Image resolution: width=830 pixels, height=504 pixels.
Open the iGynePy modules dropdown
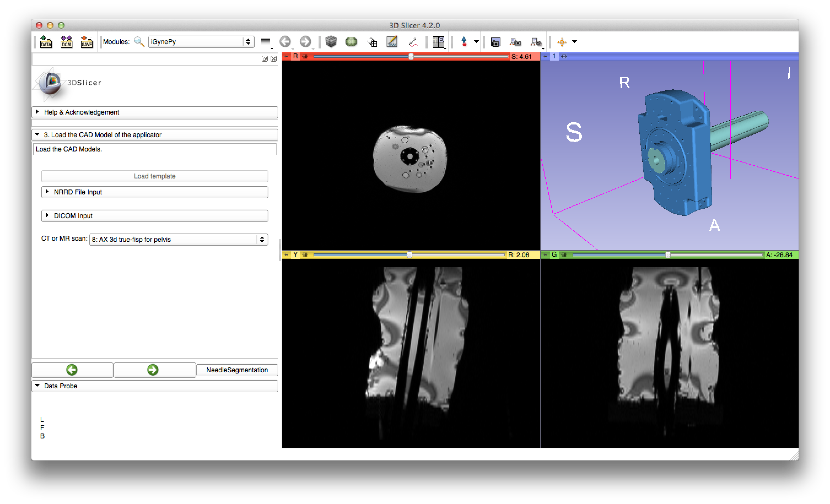pos(201,42)
